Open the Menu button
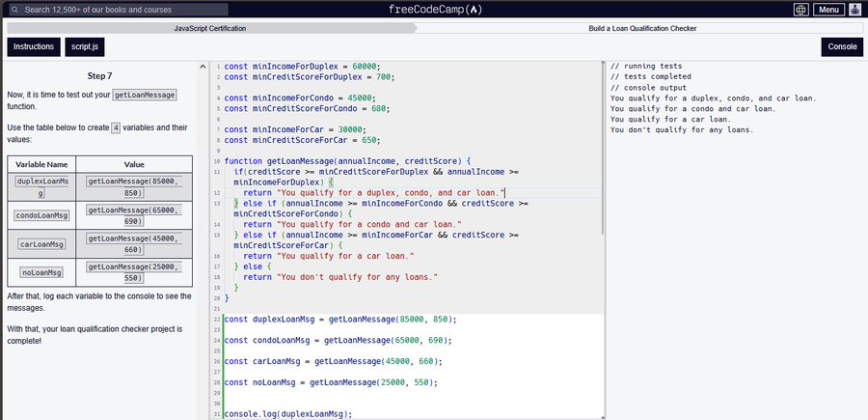This screenshot has width=868, height=420. 828,10
